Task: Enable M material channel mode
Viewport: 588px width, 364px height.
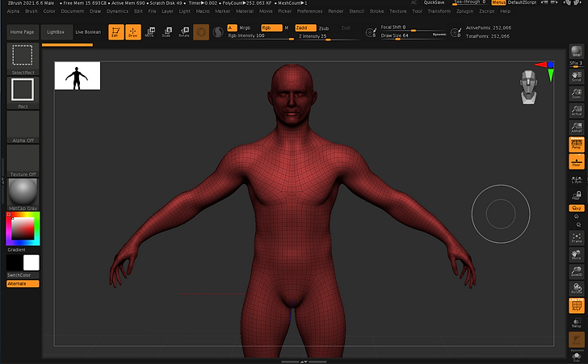Action: [287, 27]
